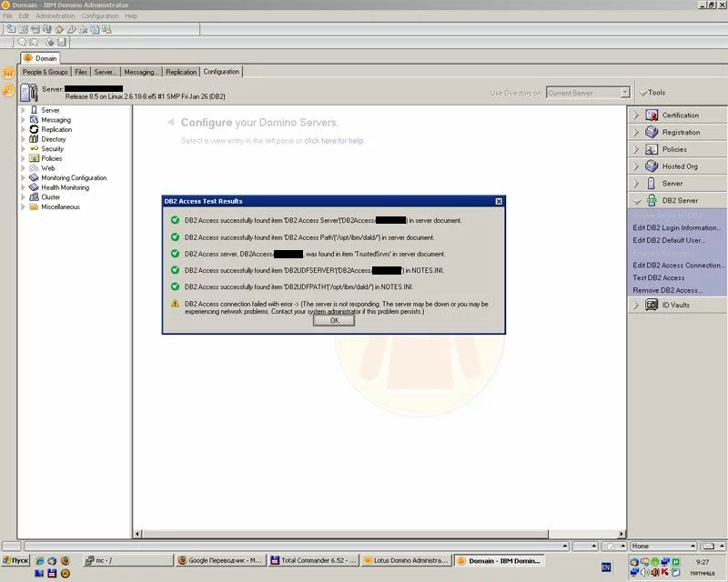728x582 pixels.
Task: Click the Registration tools icon
Action: (x=652, y=133)
